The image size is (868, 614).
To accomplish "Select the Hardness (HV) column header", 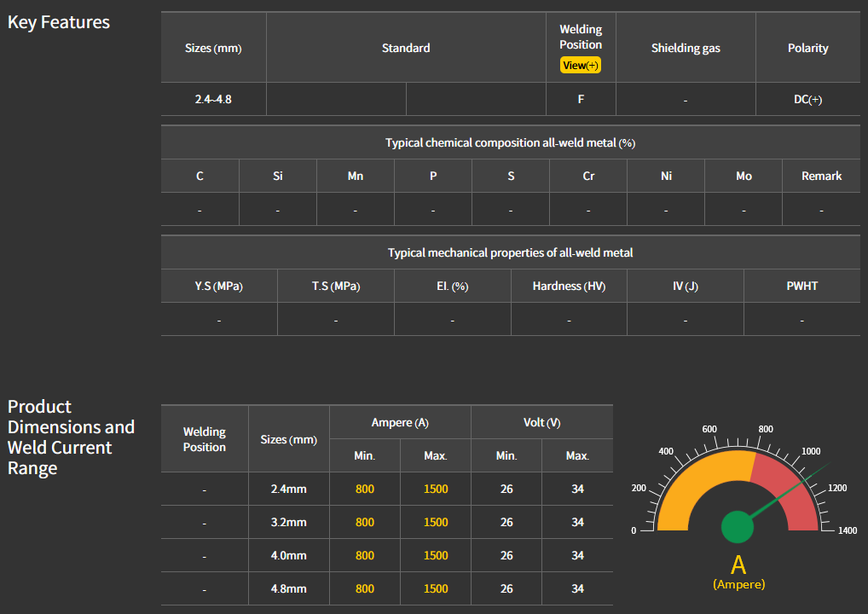I will coord(569,287).
